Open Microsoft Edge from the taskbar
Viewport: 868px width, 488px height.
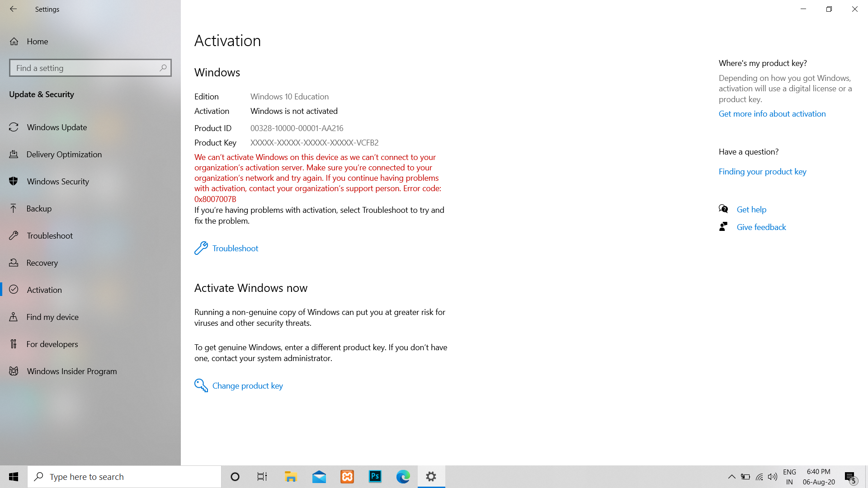[x=403, y=477]
